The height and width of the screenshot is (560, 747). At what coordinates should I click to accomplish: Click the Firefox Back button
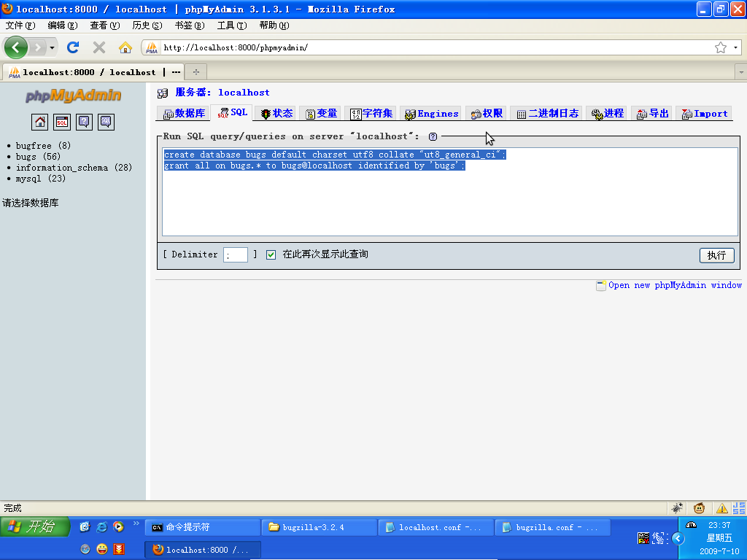pos(16,47)
